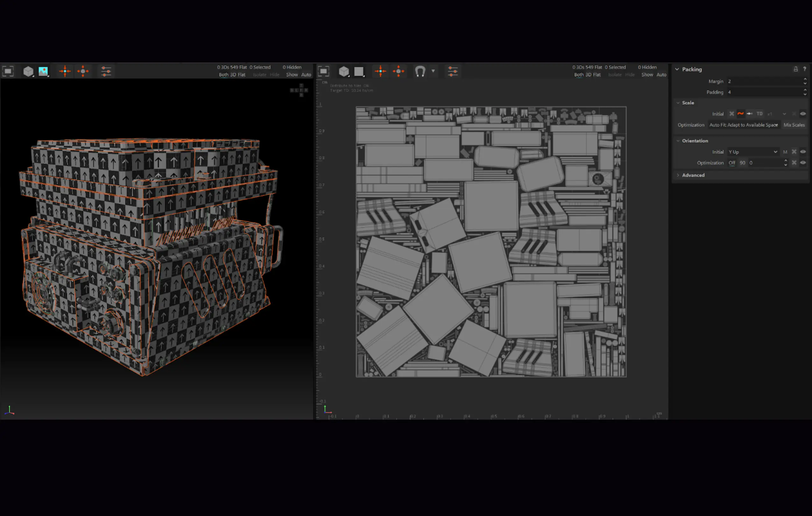The image size is (812, 516).
Task: Click the frame-all icon in the 3D viewport toolbar
Action: click(x=8, y=71)
